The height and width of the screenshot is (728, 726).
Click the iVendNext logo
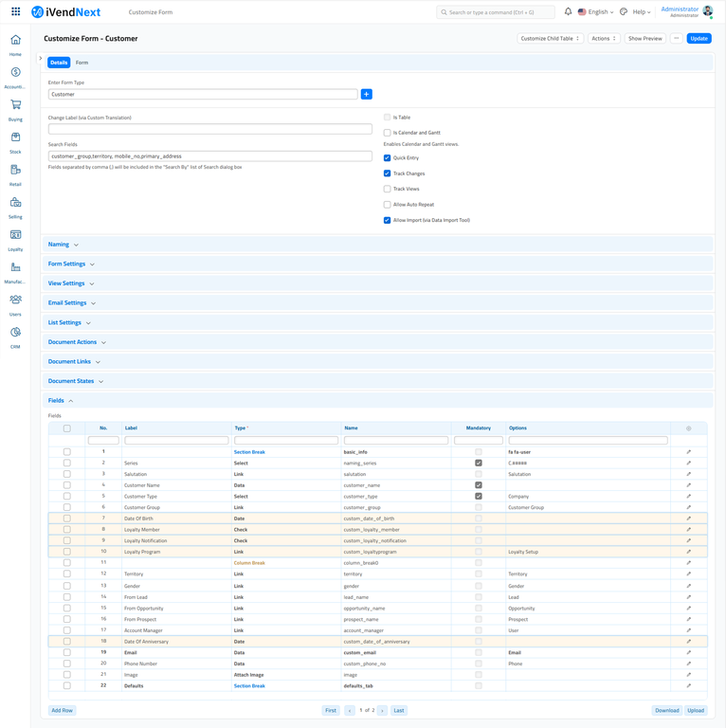(x=66, y=12)
